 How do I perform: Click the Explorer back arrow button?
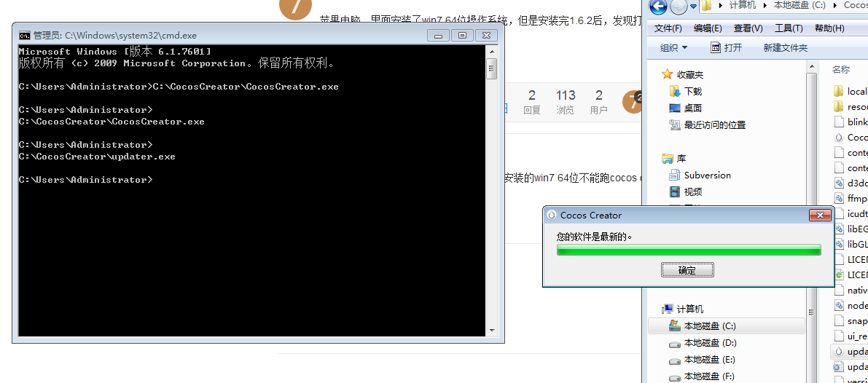[658, 7]
